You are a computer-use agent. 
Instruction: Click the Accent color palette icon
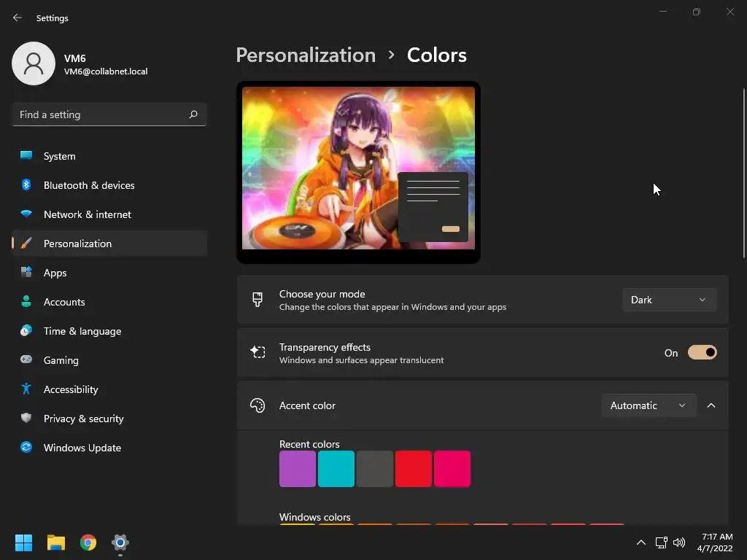click(x=258, y=405)
